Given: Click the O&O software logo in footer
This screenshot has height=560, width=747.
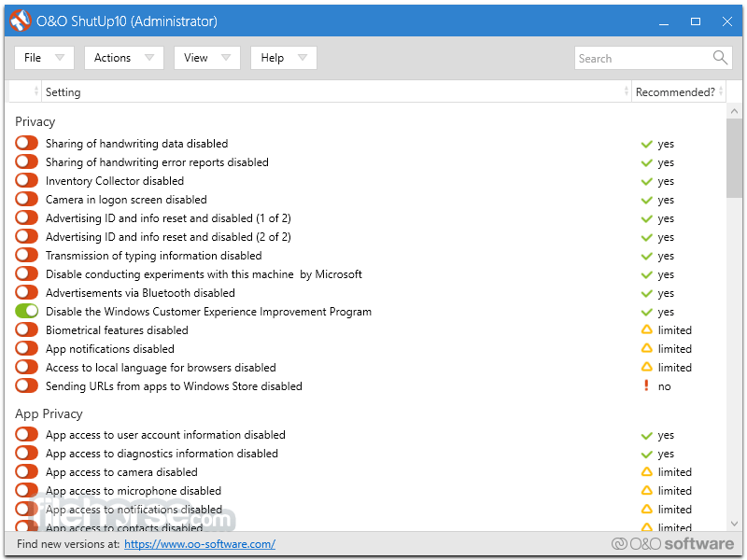Looking at the screenshot, I should click(672, 543).
